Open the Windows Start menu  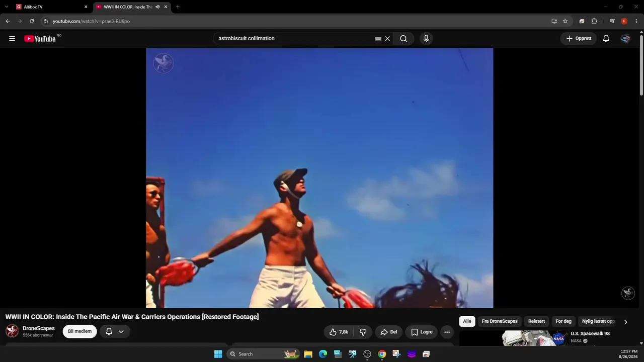click(x=218, y=354)
